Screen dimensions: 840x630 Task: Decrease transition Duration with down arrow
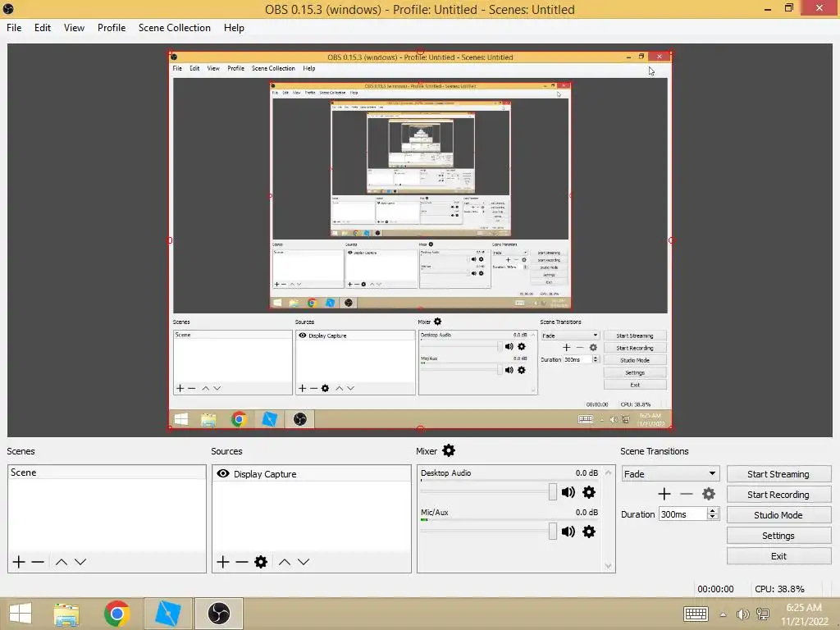click(x=713, y=518)
